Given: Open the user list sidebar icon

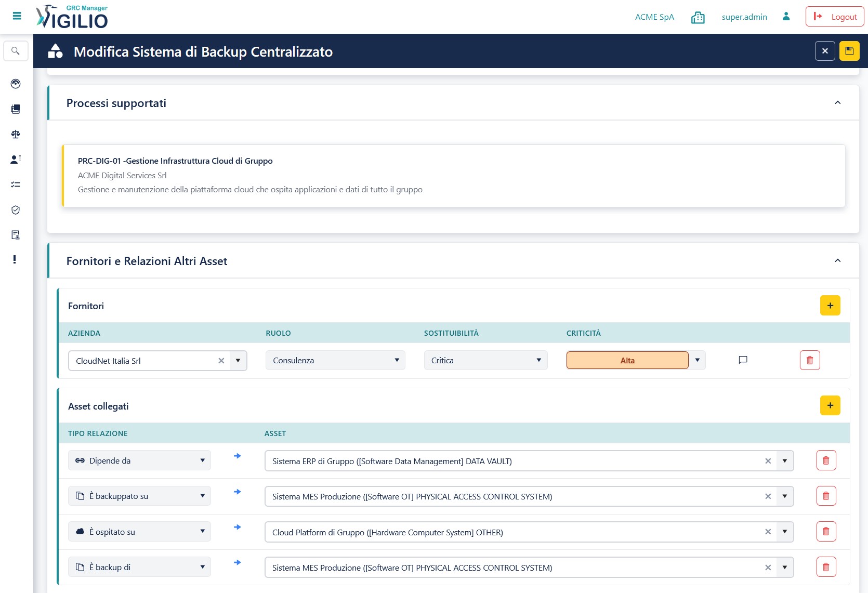Looking at the screenshot, I should [16, 160].
